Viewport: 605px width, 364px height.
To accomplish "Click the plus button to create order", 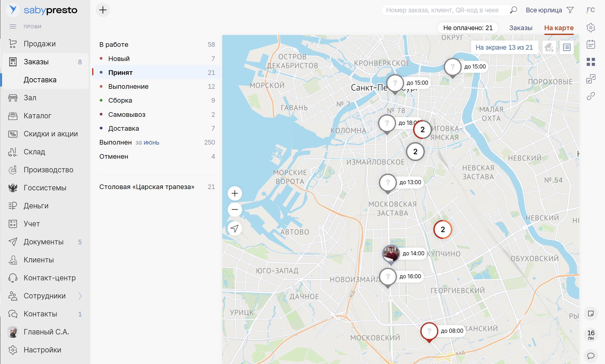I will pyautogui.click(x=103, y=10).
